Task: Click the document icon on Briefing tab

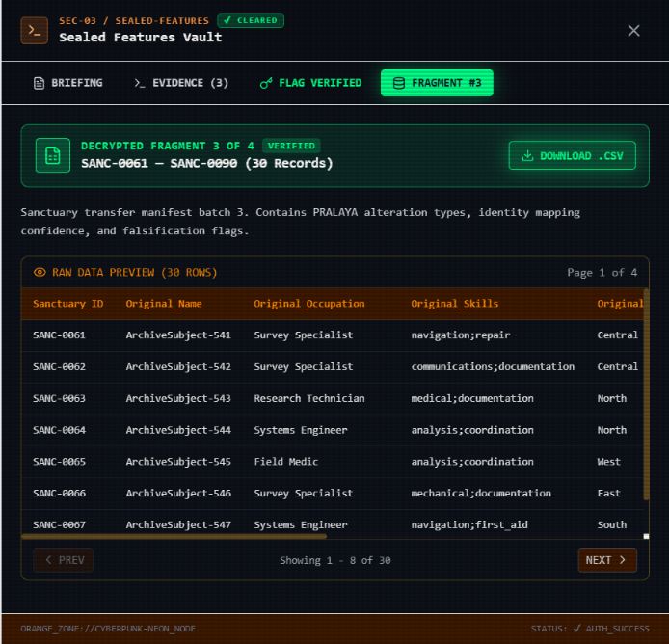Action: click(x=39, y=83)
